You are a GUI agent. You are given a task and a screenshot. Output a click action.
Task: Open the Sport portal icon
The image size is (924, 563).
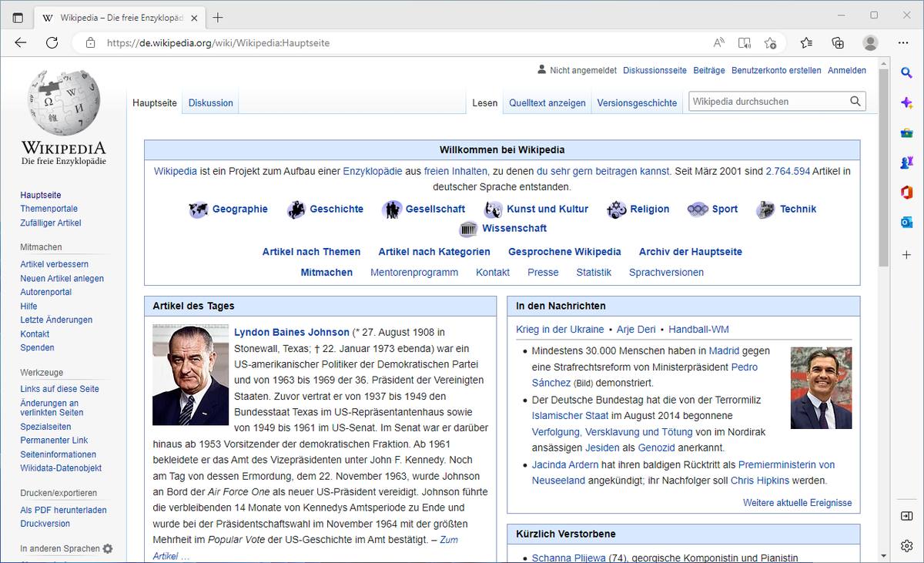tap(698, 209)
